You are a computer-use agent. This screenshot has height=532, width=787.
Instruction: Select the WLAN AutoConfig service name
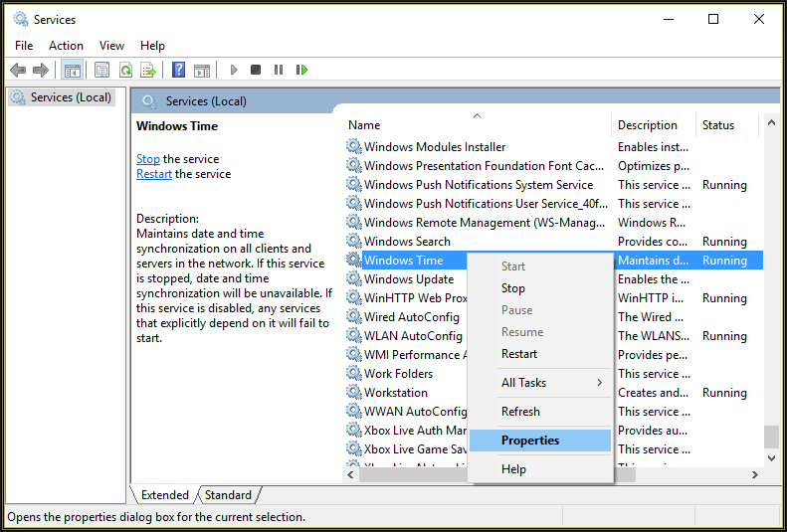coord(413,335)
